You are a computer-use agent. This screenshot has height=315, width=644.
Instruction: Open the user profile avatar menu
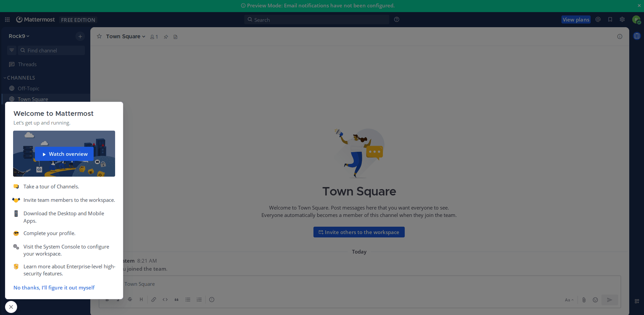[636, 20]
